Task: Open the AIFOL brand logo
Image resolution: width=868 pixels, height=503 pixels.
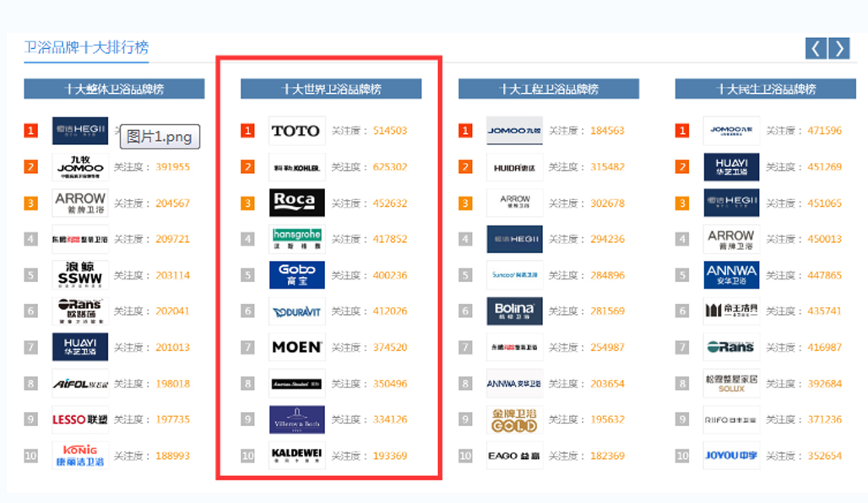Action: (80, 383)
